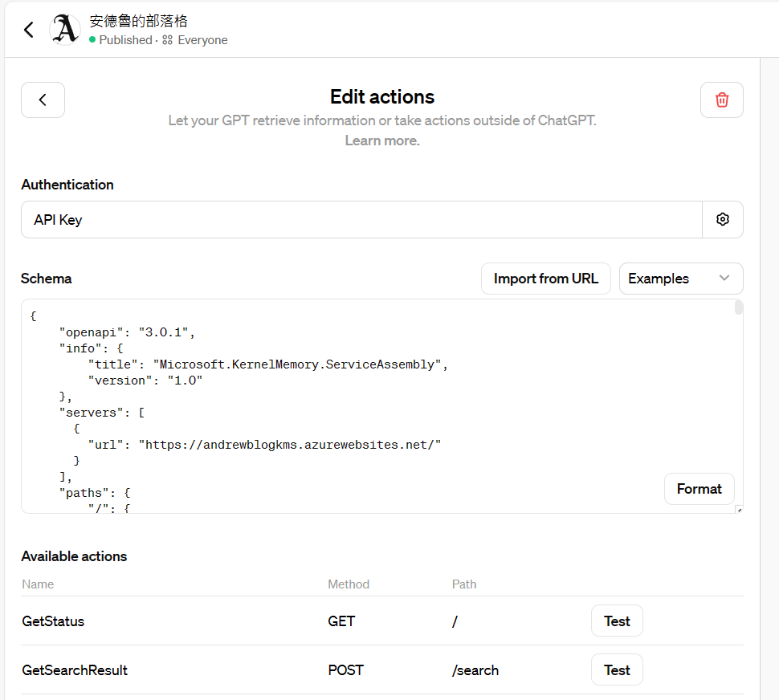Test the GetStatus action
The height and width of the screenshot is (700, 779).
tap(617, 621)
